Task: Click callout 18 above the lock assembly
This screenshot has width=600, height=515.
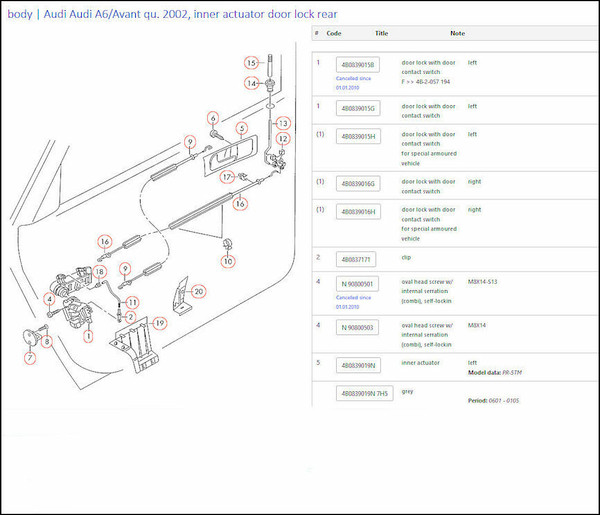Action: pyautogui.click(x=99, y=272)
